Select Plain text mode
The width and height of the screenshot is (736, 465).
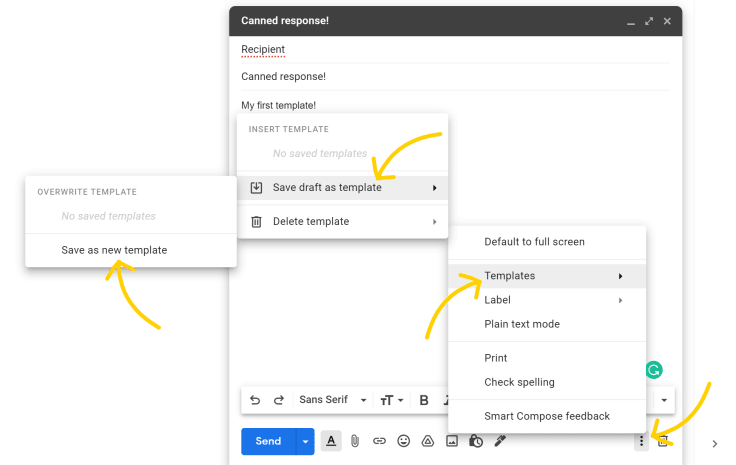coord(547,324)
